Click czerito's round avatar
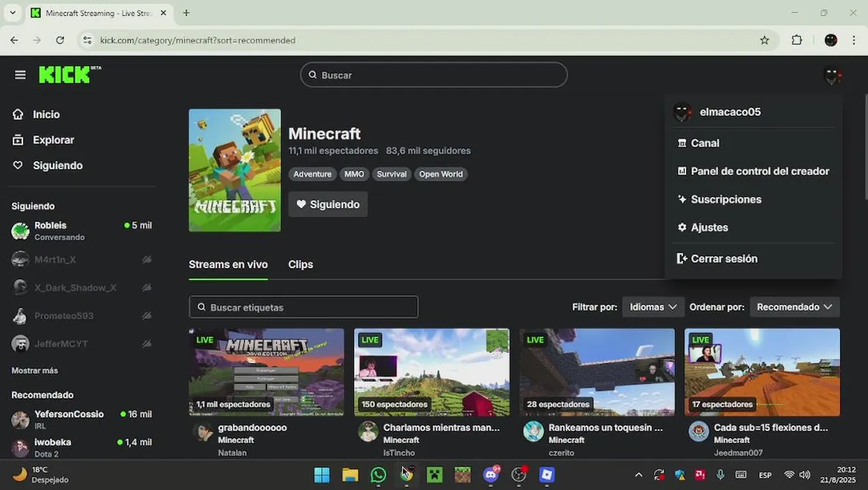The width and height of the screenshot is (868, 490). [534, 431]
